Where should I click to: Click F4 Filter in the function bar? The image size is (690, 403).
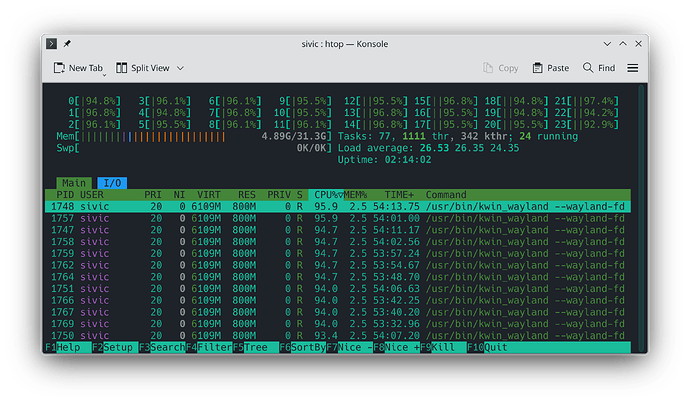[209, 347]
